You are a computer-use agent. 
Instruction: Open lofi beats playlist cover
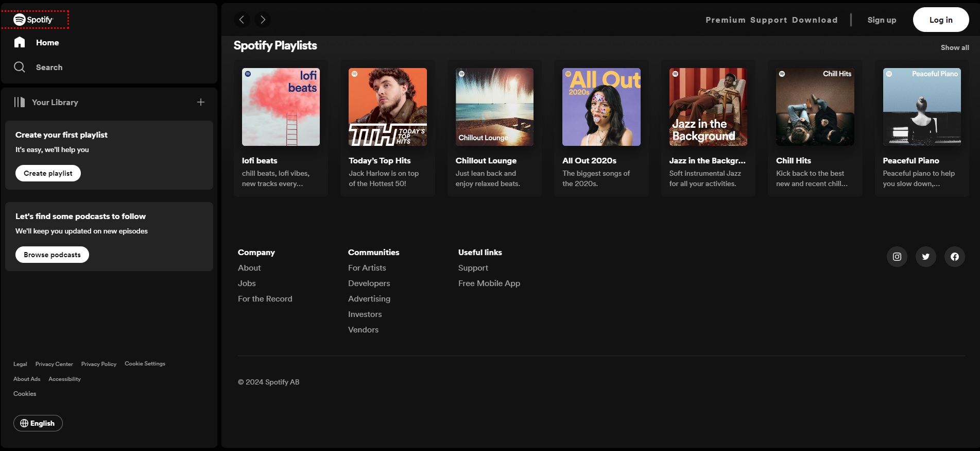[x=281, y=107]
